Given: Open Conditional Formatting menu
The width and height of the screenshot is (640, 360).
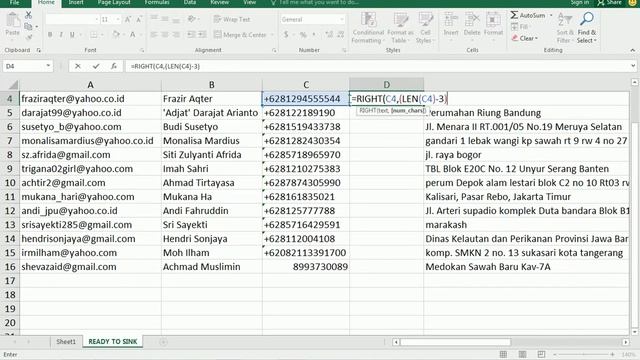Looking at the screenshot, I should coord(368,28).
